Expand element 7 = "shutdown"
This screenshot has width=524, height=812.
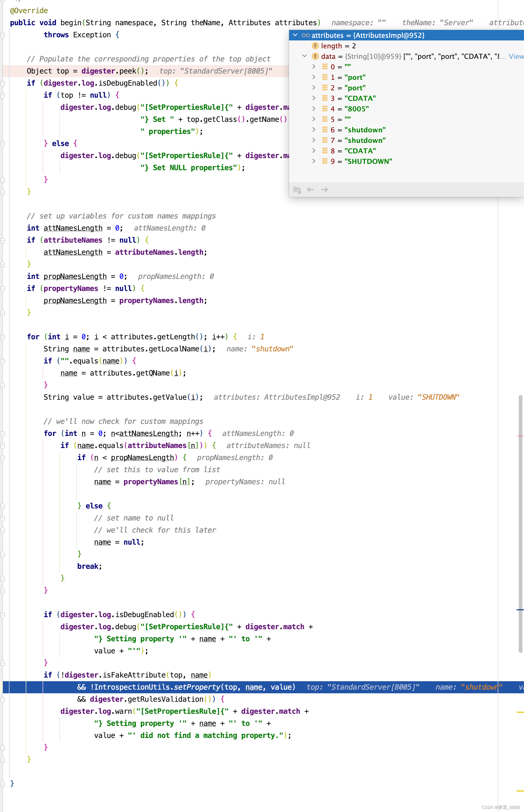[314, 140]
